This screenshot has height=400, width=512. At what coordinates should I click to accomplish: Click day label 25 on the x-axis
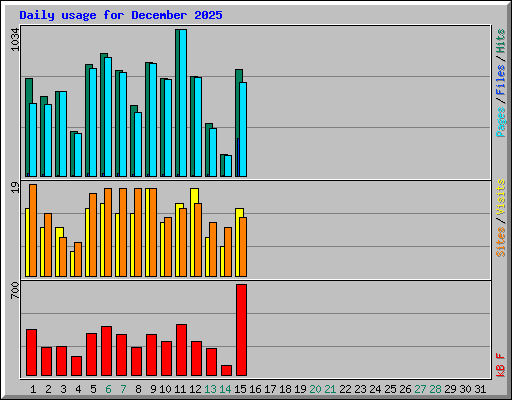[390, 389]
